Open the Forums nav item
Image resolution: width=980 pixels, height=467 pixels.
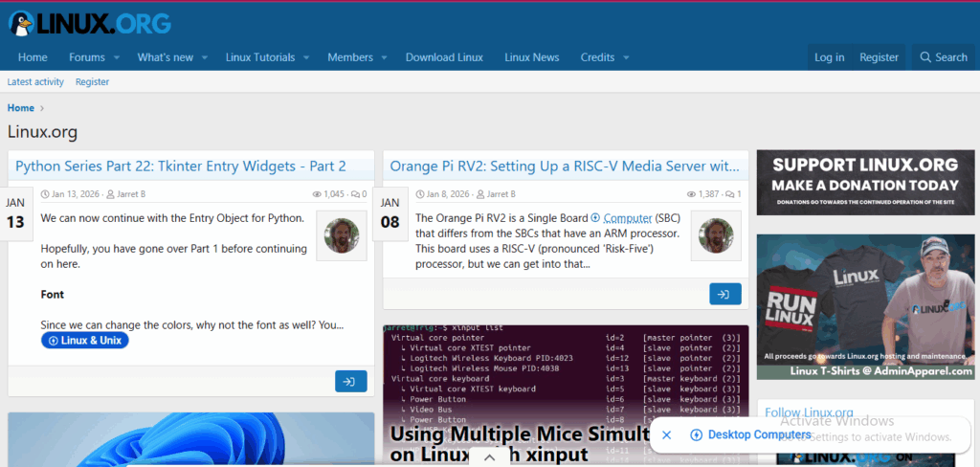[87, 57]
